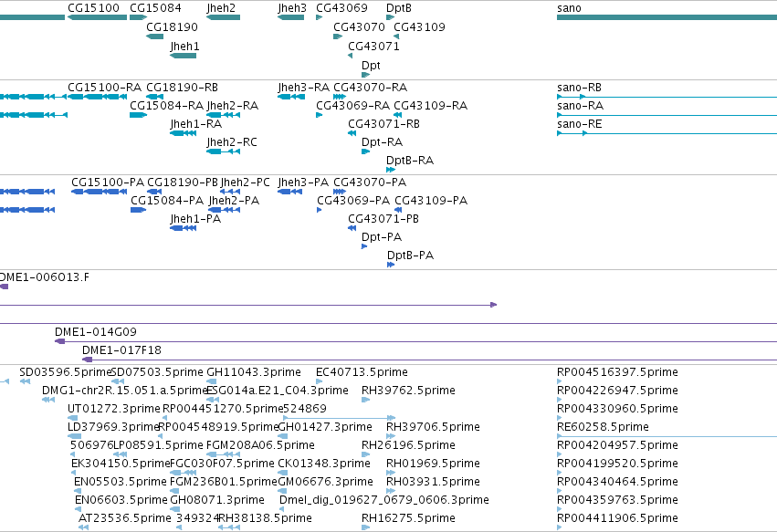Select the sano gene bar
The image size is (777, 532).
click(x=667, y=17)
